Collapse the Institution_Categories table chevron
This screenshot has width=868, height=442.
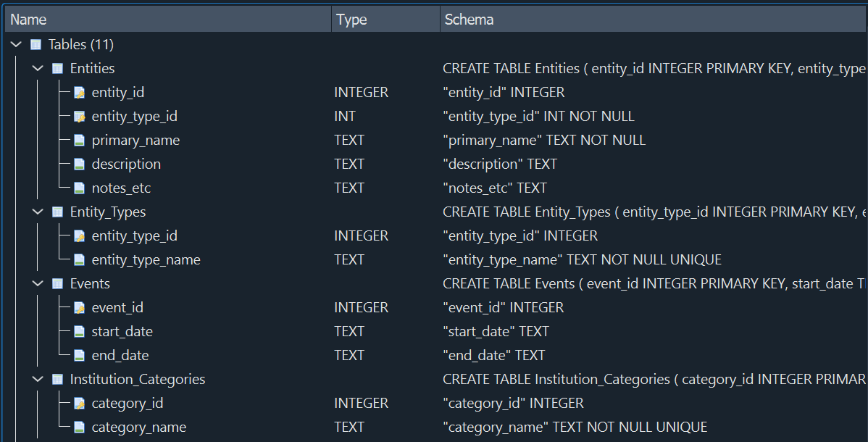(x=38, y=380)
